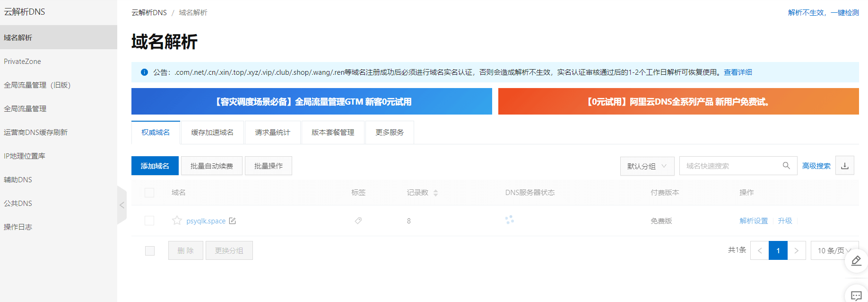The height and width of the screenshot is (302, 868).
Task: Click the record count 8 cell
Action: (409, 221)
